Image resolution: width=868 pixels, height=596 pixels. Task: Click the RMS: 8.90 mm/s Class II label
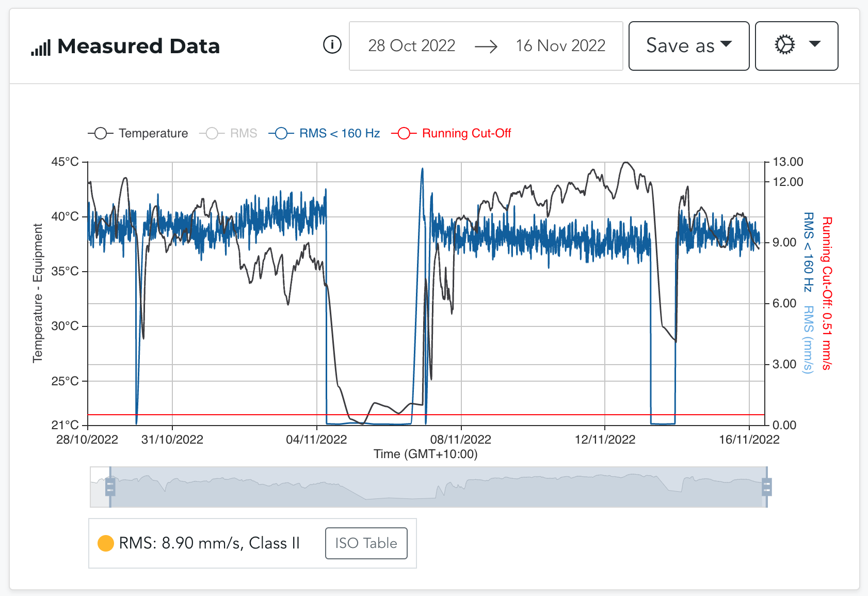(208, 543)
